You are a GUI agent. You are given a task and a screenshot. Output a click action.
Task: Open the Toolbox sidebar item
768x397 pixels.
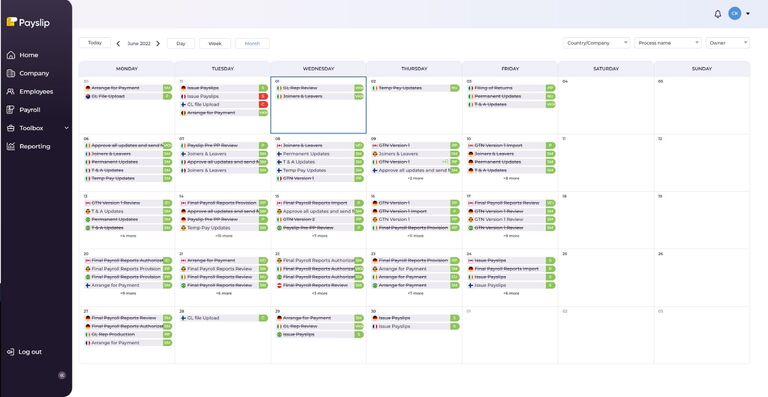(x=31, y=128)
